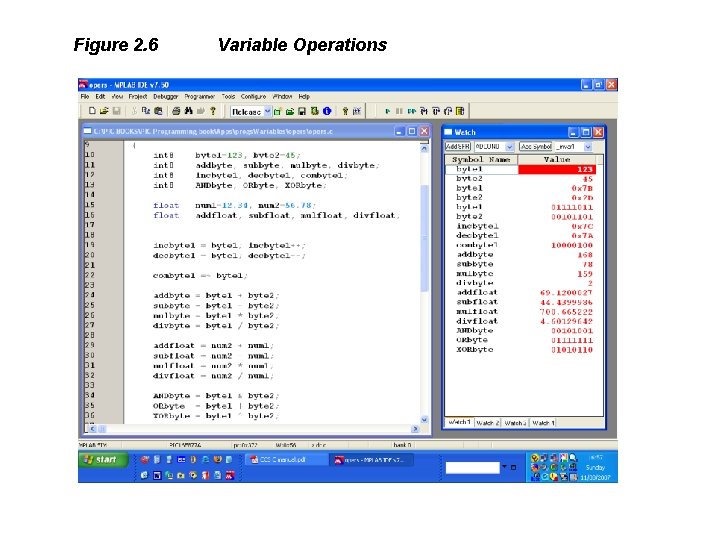Click the Paste clipboard icon
Viewport: 720px width, 540px height.
158,111
